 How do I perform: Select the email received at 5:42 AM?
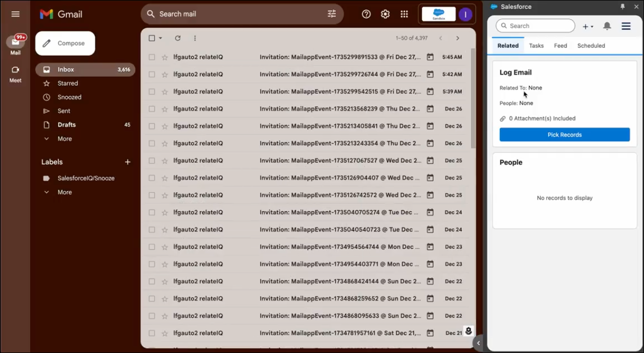tap(152, 74)
